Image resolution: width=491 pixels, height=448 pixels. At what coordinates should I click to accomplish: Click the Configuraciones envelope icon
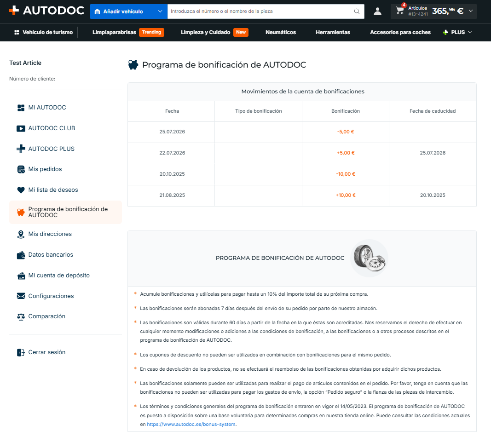click(21, 296)
